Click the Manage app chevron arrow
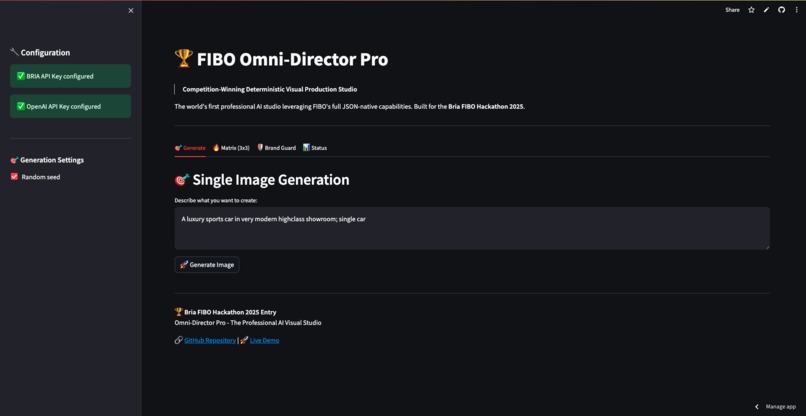The height and width of the screenshot is (416, 806). point(757,406)
